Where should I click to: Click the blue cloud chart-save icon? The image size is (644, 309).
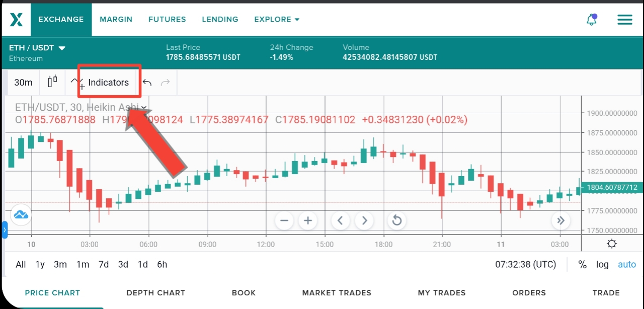tap(21, 215)
